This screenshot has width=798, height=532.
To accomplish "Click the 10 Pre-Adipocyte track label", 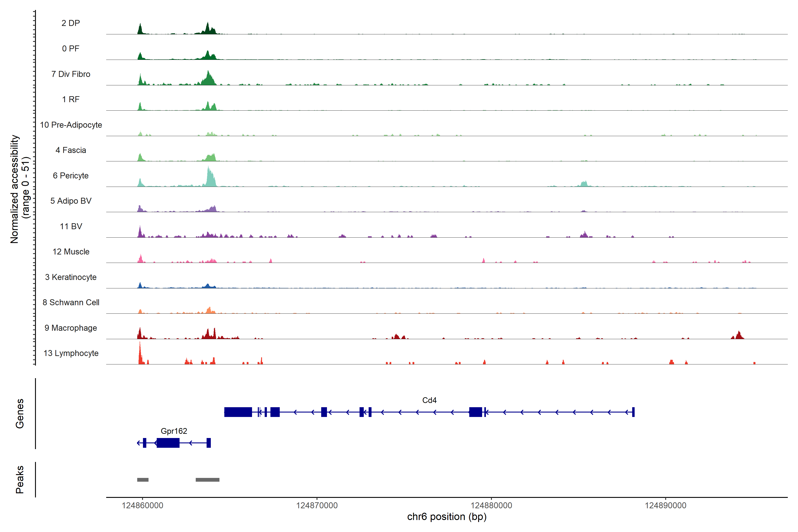I will 71,125.
